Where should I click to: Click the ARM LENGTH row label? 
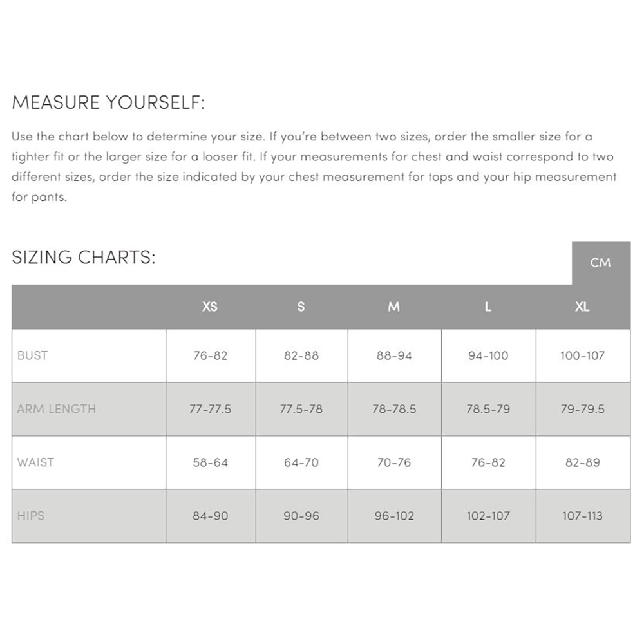[57, 409]
